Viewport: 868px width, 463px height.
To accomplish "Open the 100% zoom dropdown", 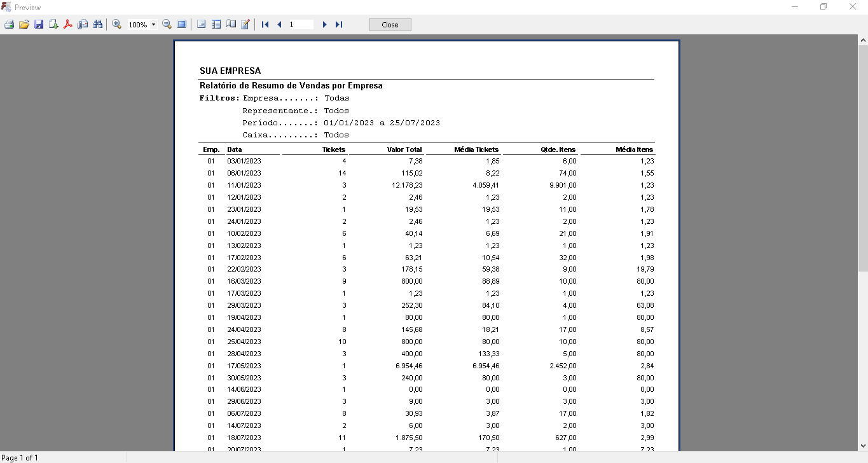I will (x=154, y=25).
